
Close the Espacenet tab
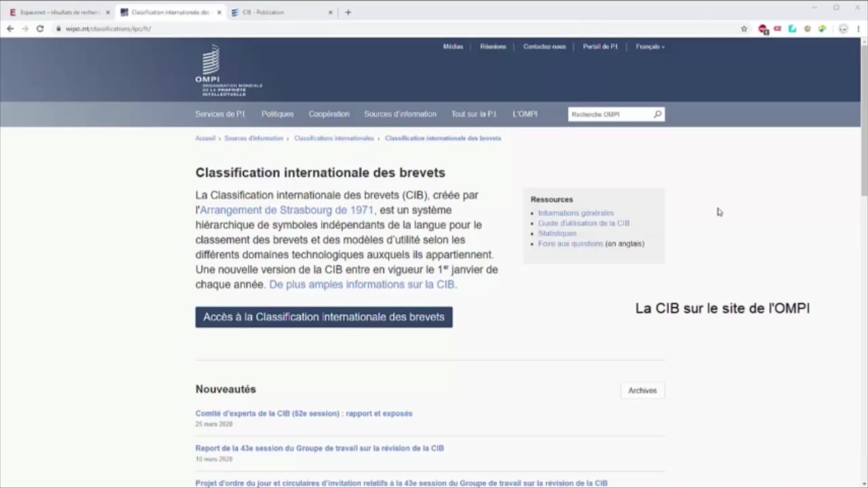(108, 12)
